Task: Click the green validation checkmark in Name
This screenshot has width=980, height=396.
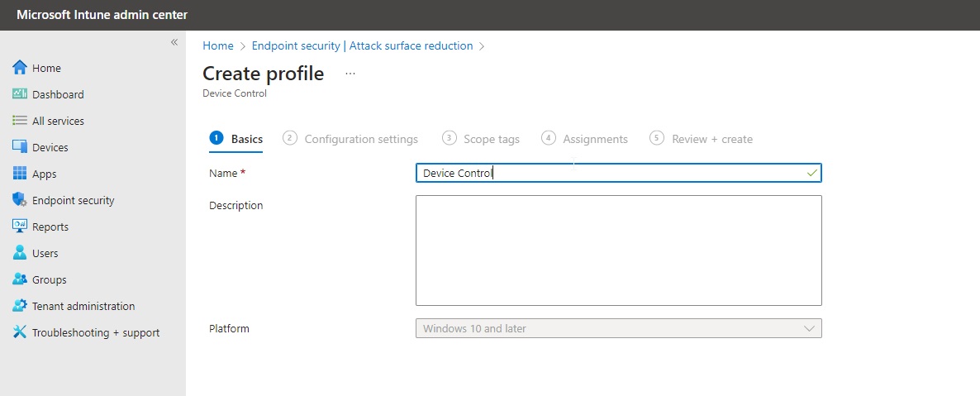Action: [x=812, y=173]
